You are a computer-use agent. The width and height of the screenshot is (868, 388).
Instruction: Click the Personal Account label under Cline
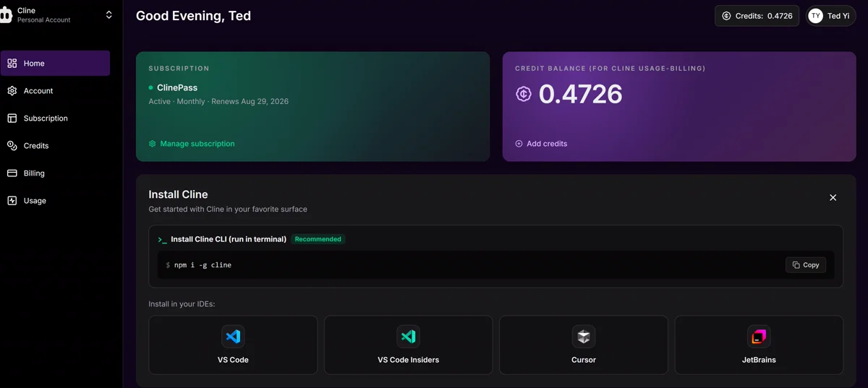tap(44, 20)
